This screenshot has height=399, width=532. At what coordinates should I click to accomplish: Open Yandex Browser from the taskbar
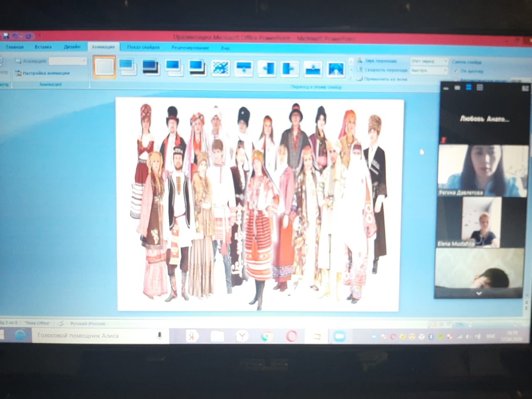pos(241,336)
